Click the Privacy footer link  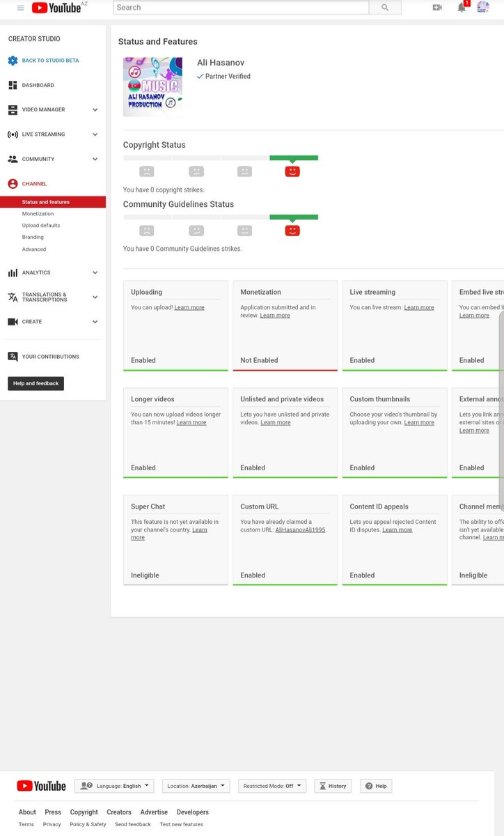52,824
